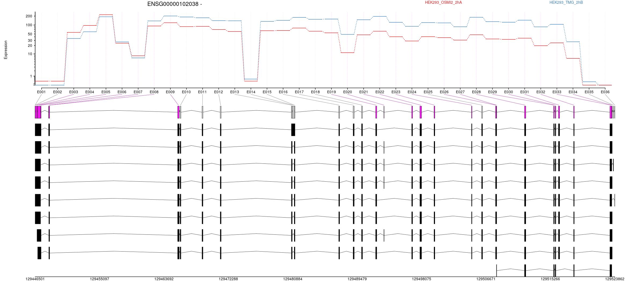Click y-axis tick value 1

31,76
